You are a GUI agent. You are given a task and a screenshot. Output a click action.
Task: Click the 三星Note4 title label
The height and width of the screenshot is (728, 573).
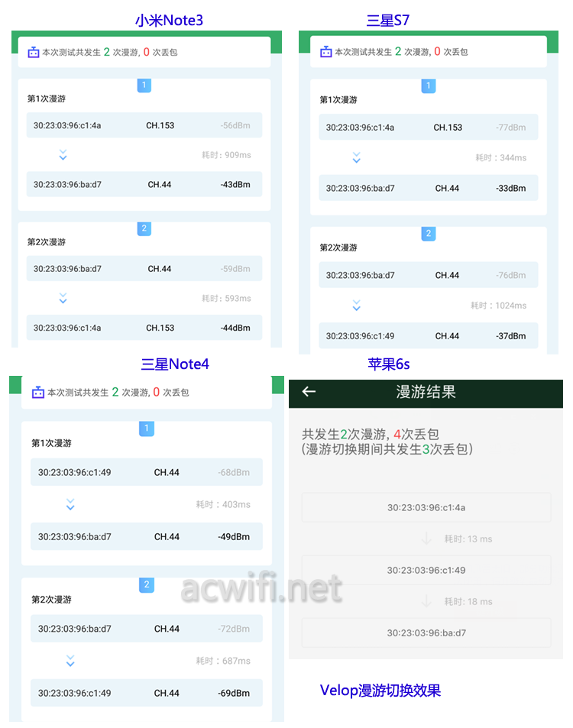(175, 364)
